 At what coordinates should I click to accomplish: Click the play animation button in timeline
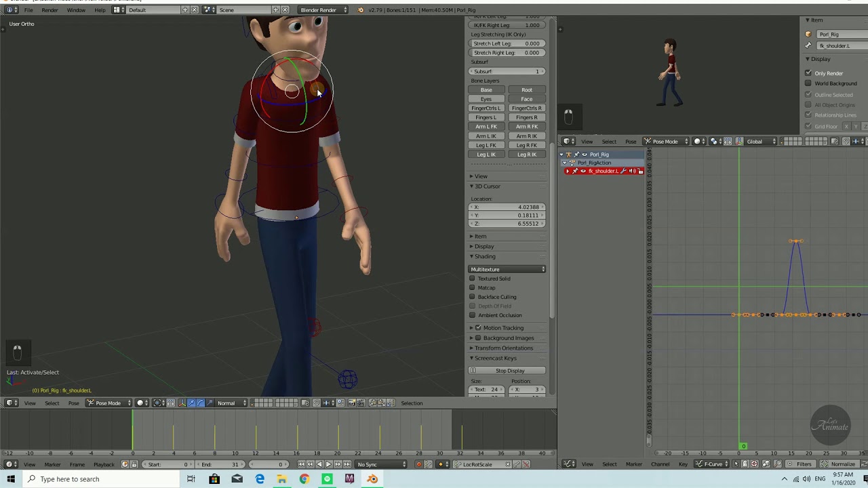coord(329,464)
